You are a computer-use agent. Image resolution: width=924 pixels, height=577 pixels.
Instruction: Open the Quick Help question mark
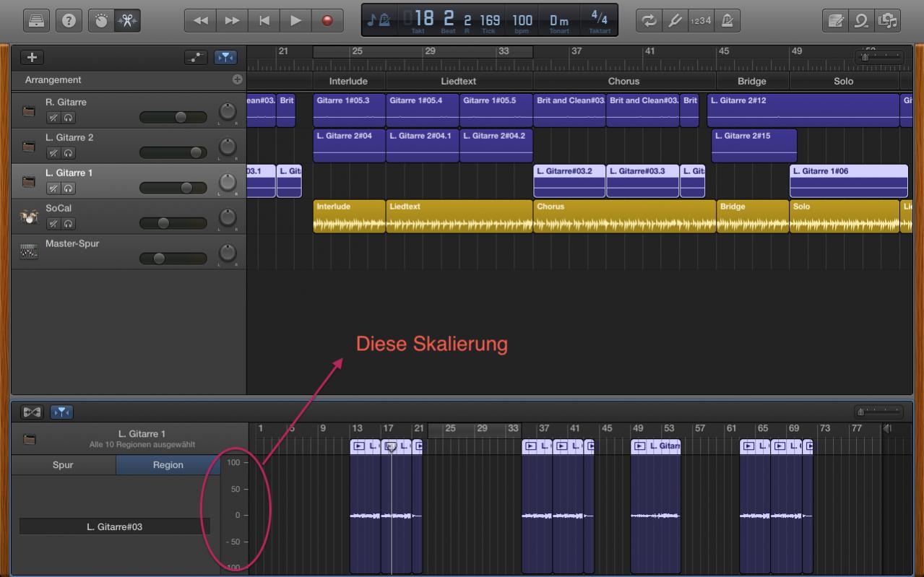coord(69,21)
